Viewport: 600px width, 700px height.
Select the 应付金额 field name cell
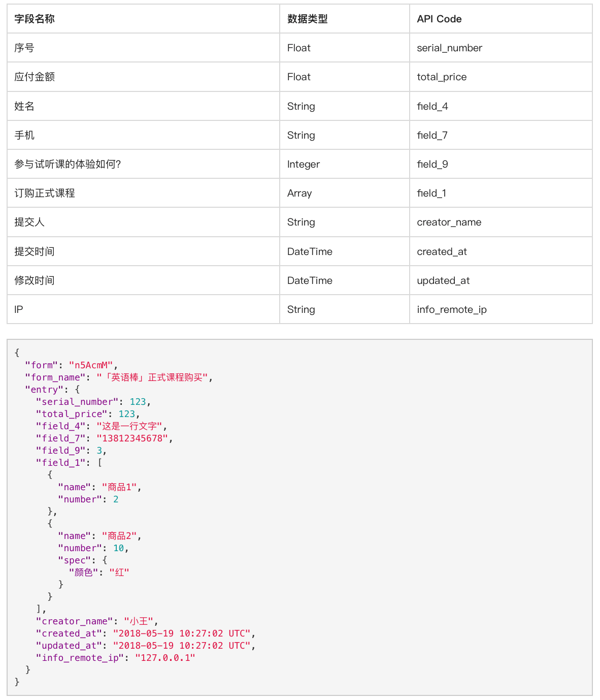click(x=35, y=77)
